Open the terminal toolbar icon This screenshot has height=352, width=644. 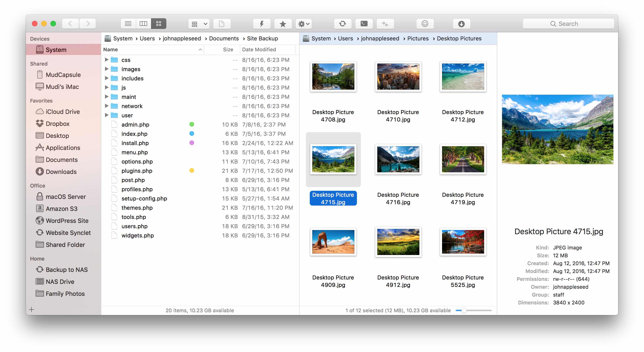tap(364, 24)
